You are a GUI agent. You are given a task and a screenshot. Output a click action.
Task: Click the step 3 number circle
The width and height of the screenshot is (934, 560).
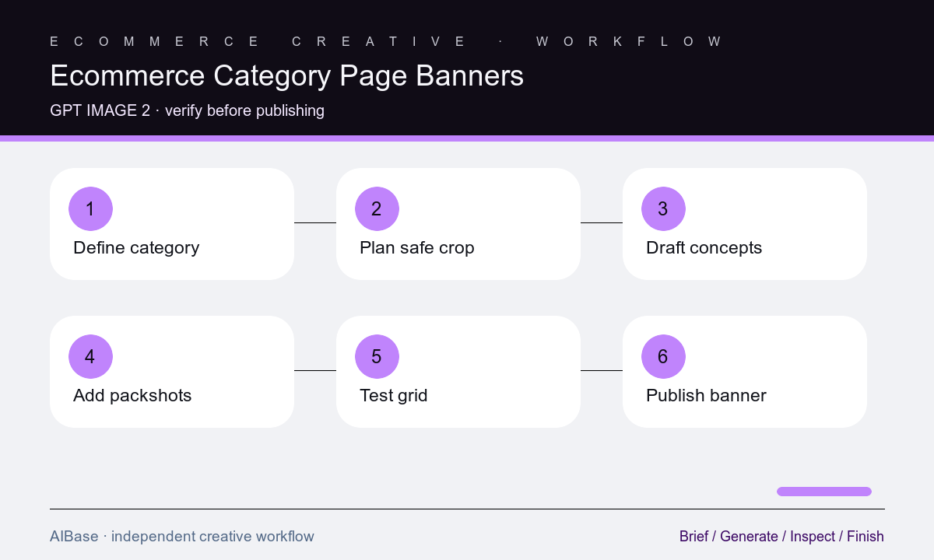(663, 208)
